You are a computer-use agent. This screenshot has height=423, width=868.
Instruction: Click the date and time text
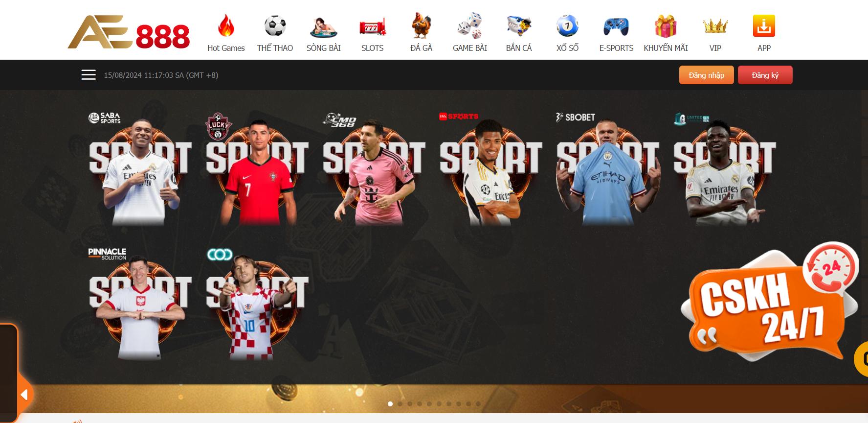[x=161, y=75]
